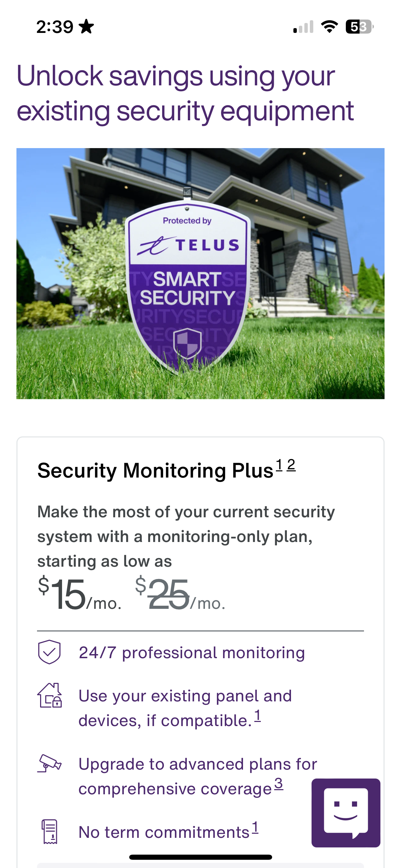Tap the Security Monitoring Plus card title
Image resolution: width=401 pixels, height=868 pixels.
point(155,470)
